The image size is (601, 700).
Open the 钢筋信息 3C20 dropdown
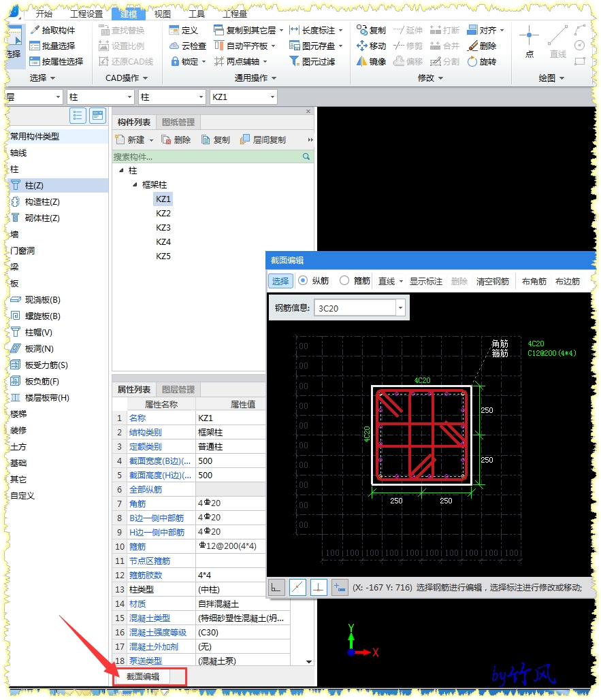400,307
